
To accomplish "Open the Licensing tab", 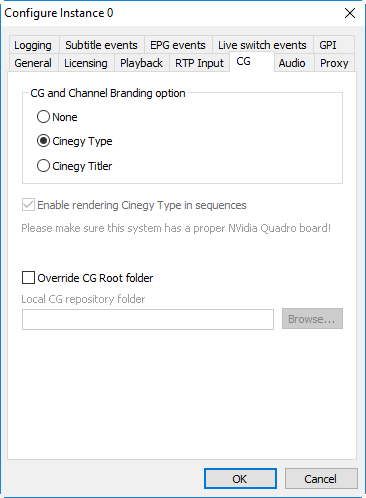I will pos(86,63).
